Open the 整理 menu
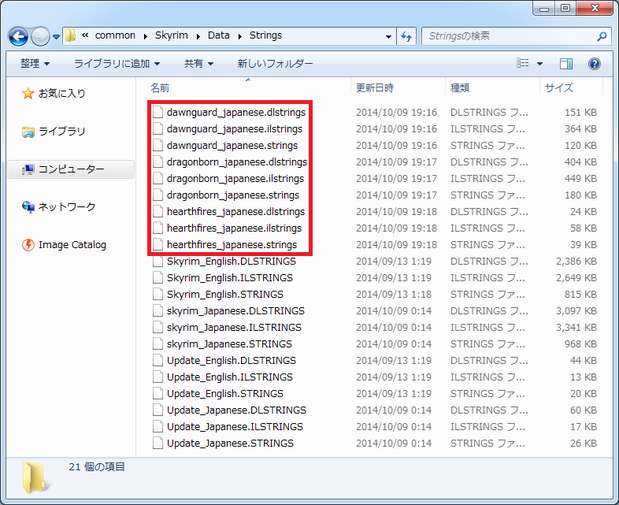The image size is (619, 505). [x=35, y=64]
